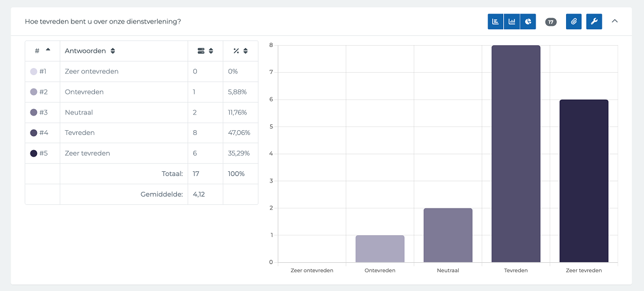Click the Neutraal bar in chart
Image resolution: width=644 pixels, height=291 pixels.
[x=448, y=235]
